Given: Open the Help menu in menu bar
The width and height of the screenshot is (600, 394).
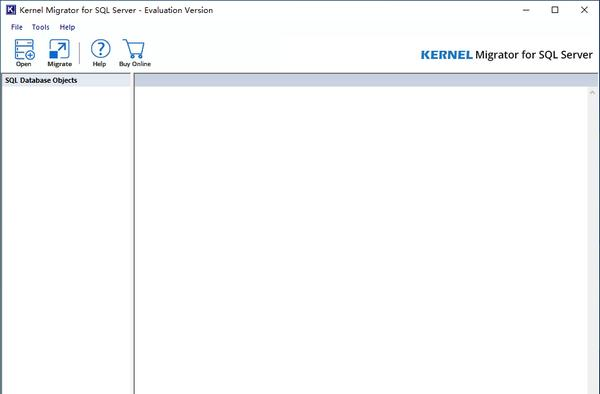Looking at the screenshot, I should click(x=67, y=27).
